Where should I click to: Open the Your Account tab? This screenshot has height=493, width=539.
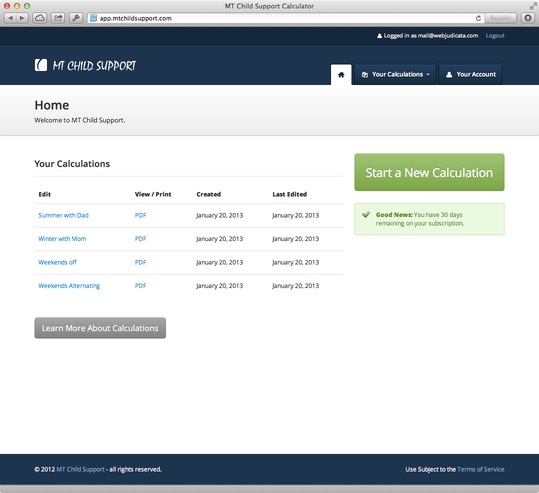pyautogui.click(x=471, y=75)
